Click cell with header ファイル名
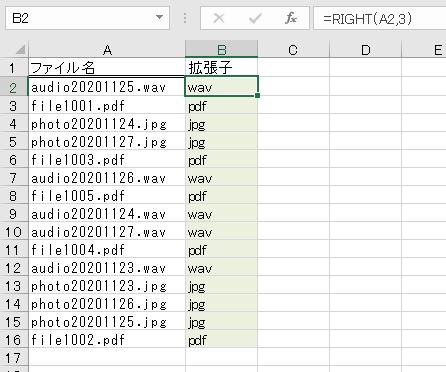This screenshot has width=446, height=372. 107,68
